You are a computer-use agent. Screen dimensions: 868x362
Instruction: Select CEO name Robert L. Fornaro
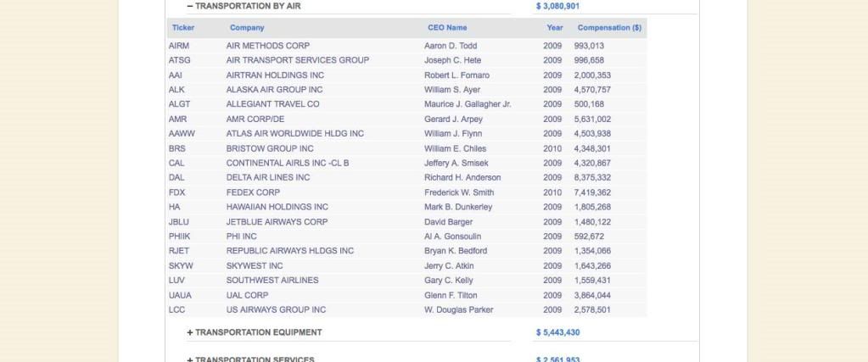click(457, 75)
